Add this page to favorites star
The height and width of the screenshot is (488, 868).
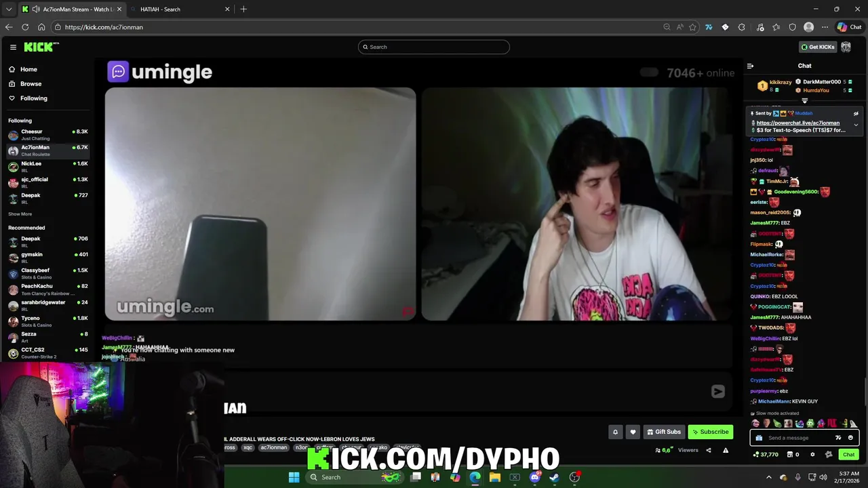tap(692, 27)
